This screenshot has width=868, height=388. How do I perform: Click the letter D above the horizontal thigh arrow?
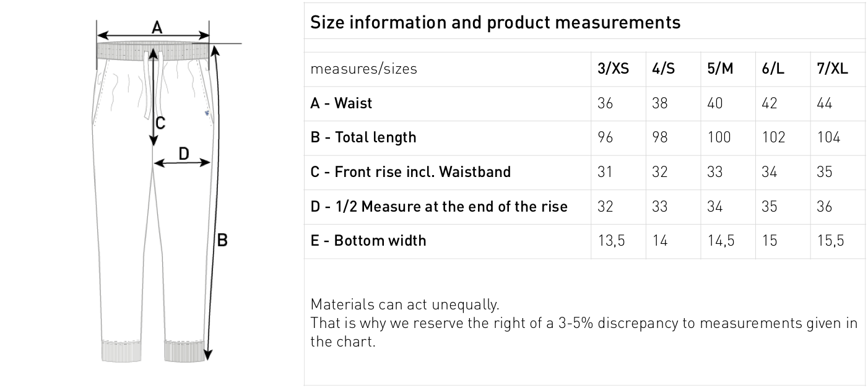point(184,153)
